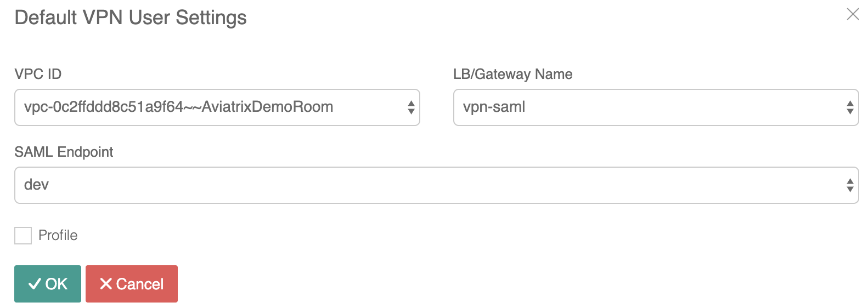Click the Profile checkbox label text

pos(58,236)
